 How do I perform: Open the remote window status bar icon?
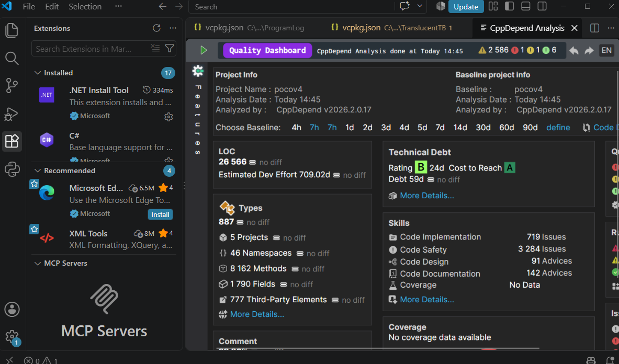coord(9,360)
